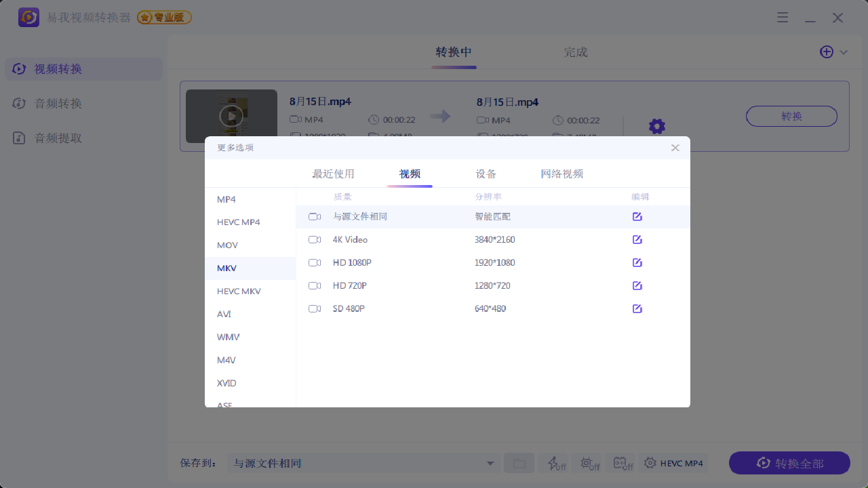Screen dimensions: 868x488
Task: Click the edit icon for HD 1080P
Action: point(637,263)
